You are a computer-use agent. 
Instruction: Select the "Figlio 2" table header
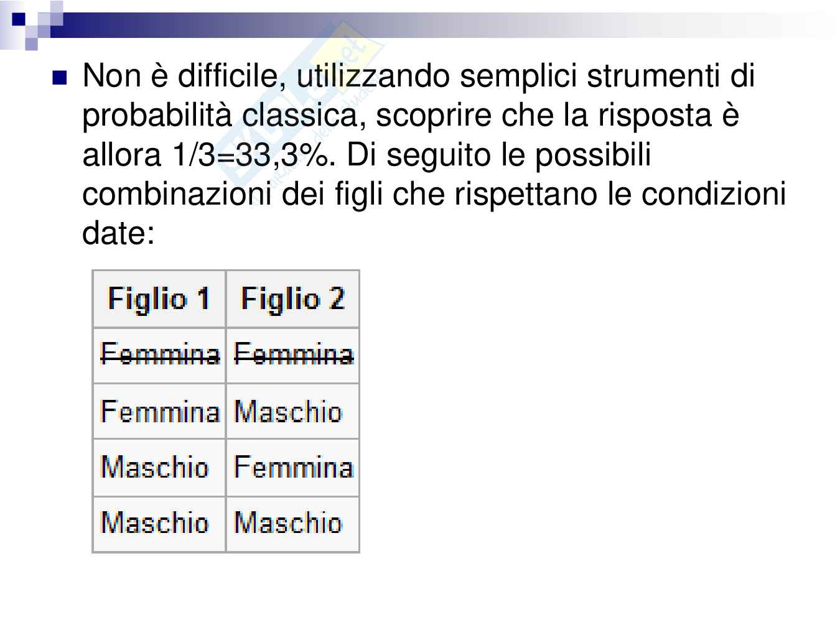pyautogui.click(x=292, y=299)
